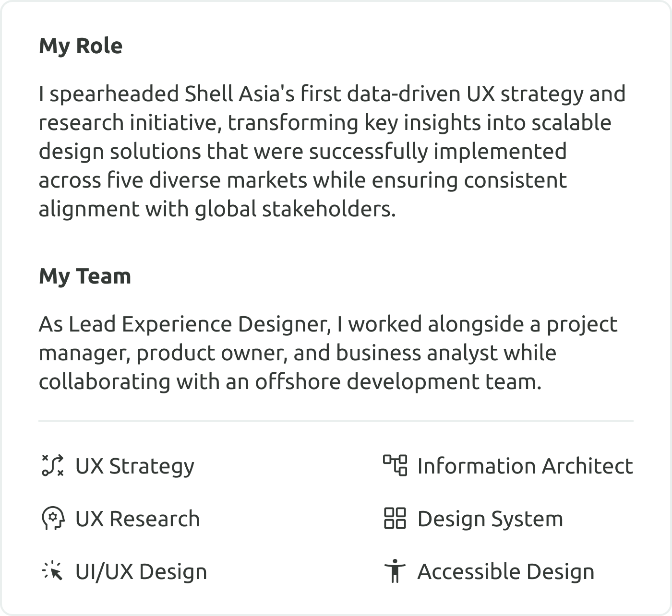Click the 'My Role' heading

pyautogui.click(x=81, y=46)
